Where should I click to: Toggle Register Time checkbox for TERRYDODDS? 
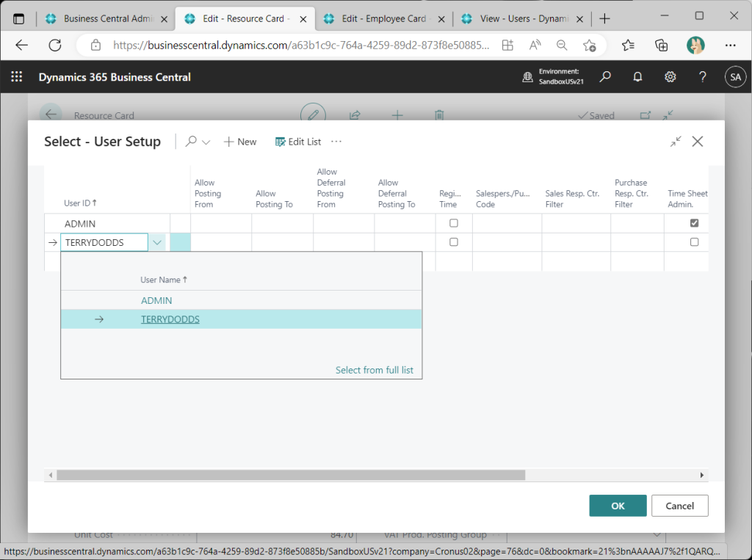click(x=454, y=242)
